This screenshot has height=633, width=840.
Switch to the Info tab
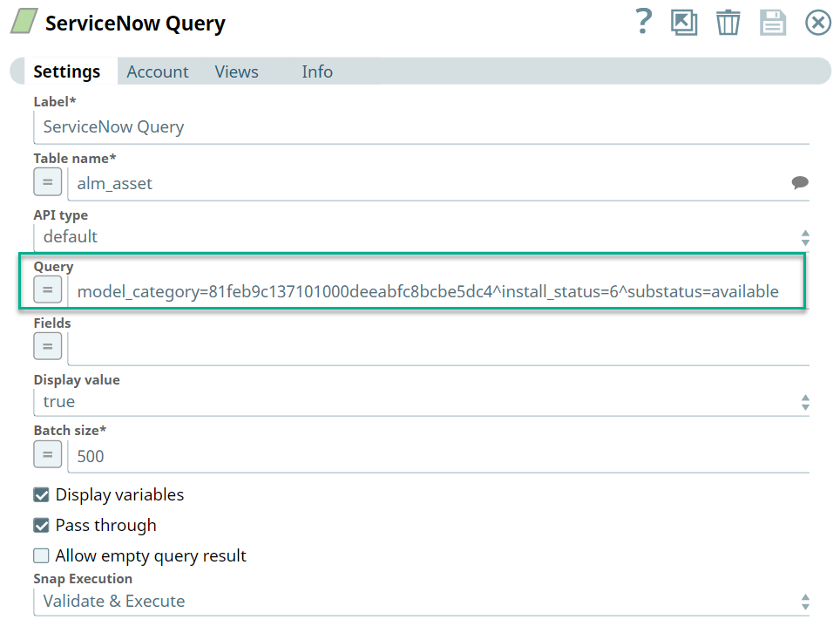pos(317,71)
